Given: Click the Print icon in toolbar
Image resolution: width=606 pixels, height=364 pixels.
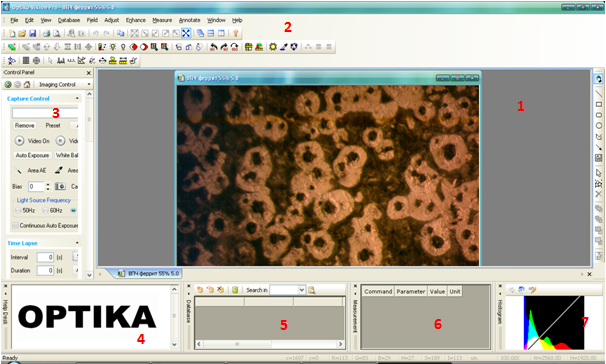Looking at the screenshot, I should click(46, 34).
